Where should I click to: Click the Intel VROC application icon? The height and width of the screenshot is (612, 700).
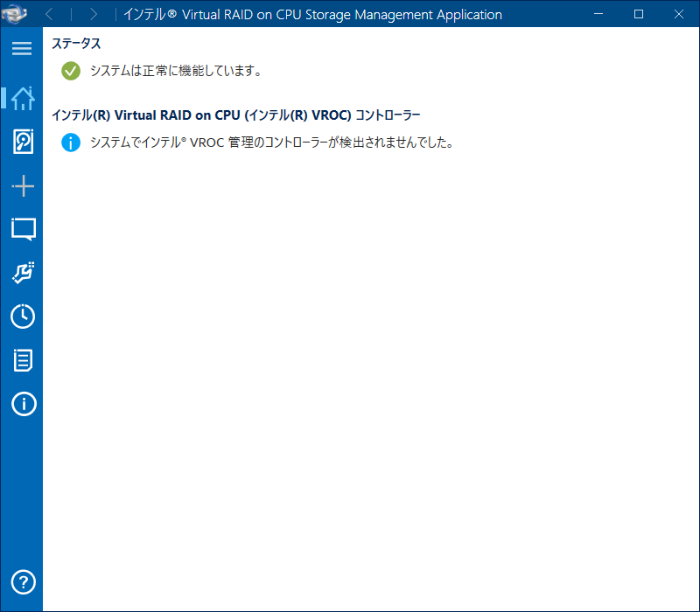[x=15, y=14]
